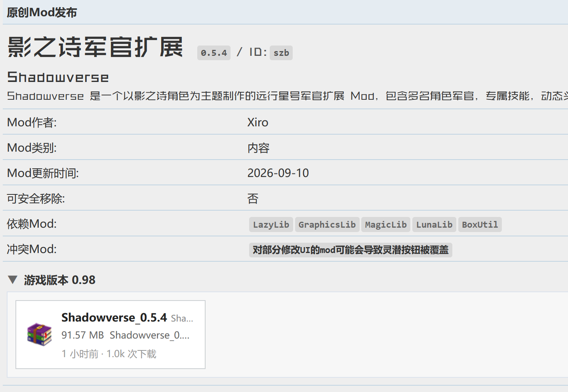Image resolution: width=568 pixels, height=392 pixels.
Task: Click the 0.5.4 version badge
Action: pos(214,53)
